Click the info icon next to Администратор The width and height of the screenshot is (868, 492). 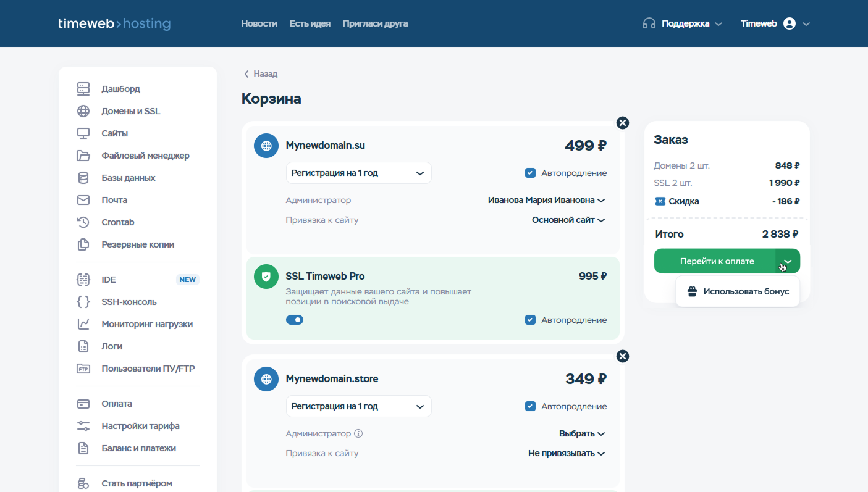[358, 433]
